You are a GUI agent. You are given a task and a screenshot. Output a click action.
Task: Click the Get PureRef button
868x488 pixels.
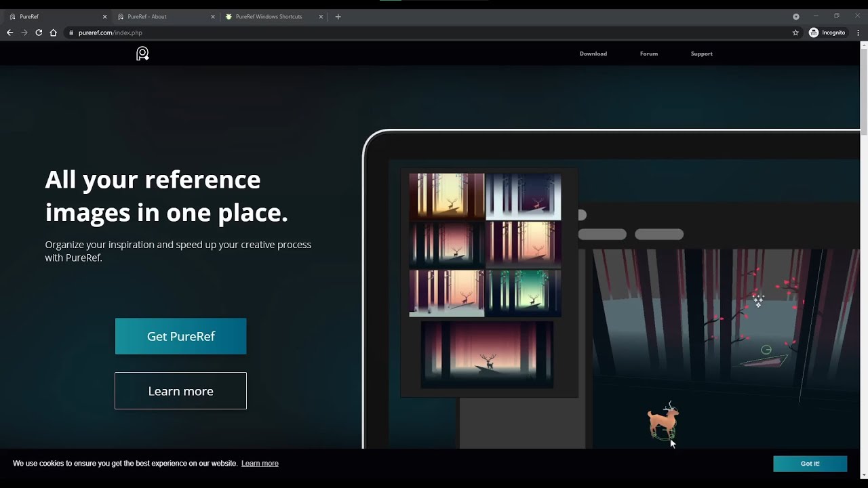(x=180, y=336)
